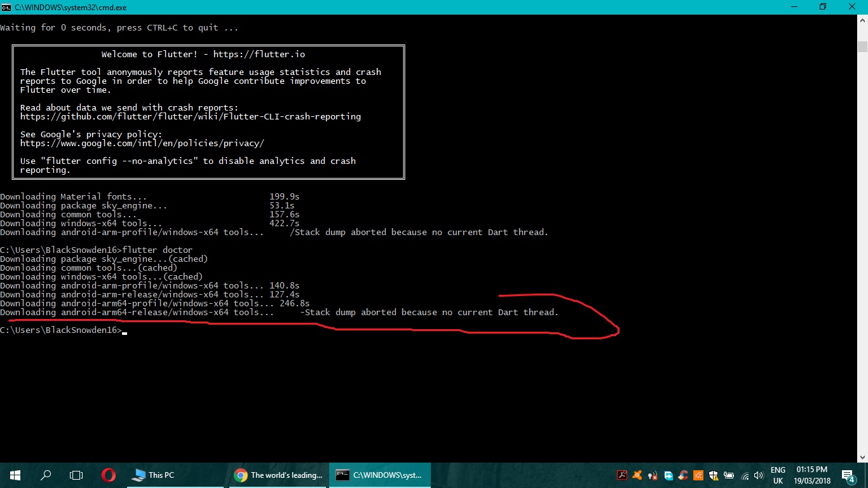
Task: Open Task View
Action: click(76, 475)
